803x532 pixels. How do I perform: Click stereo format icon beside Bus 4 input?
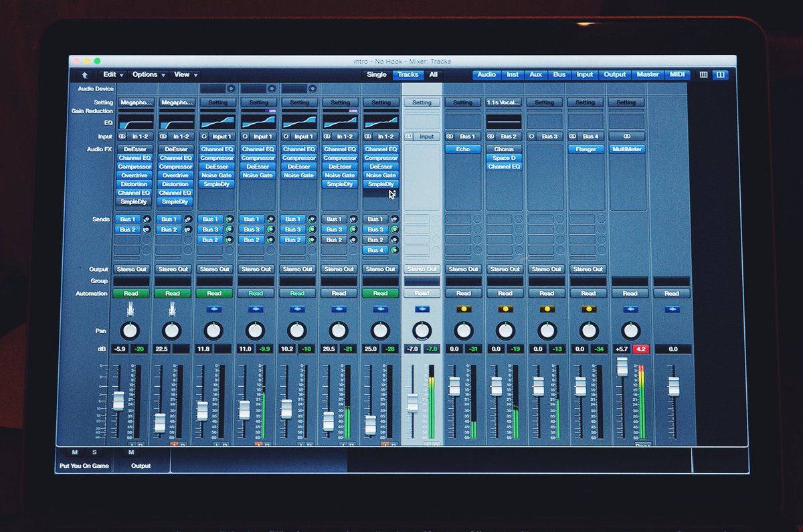573,137
